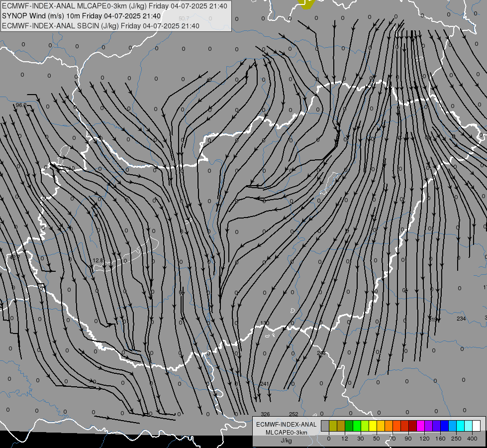Click the map value 241
Viewport: 487px width, 448px height.
pyautogui.click(x=264, y=384)
